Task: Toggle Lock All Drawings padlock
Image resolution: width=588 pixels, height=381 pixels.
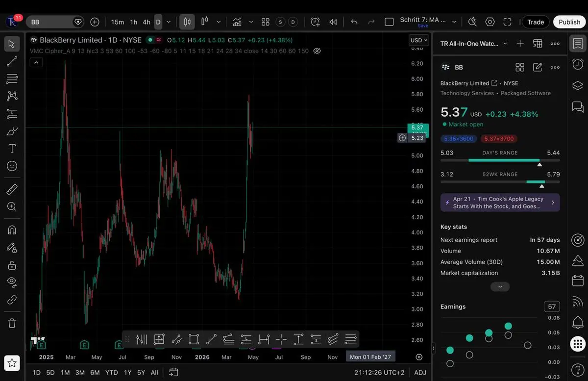Action: tap(12, 265)
